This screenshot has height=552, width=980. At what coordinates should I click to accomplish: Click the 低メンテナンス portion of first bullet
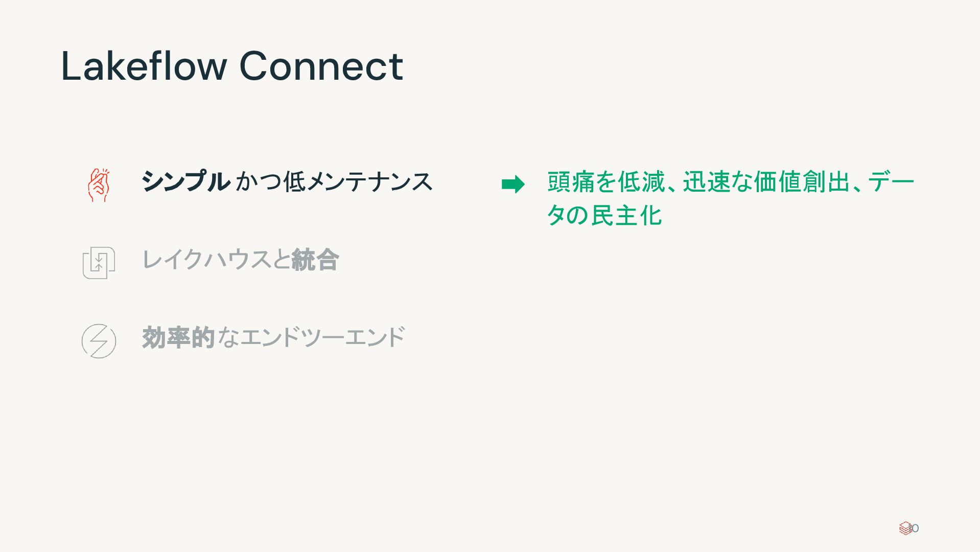358,181
